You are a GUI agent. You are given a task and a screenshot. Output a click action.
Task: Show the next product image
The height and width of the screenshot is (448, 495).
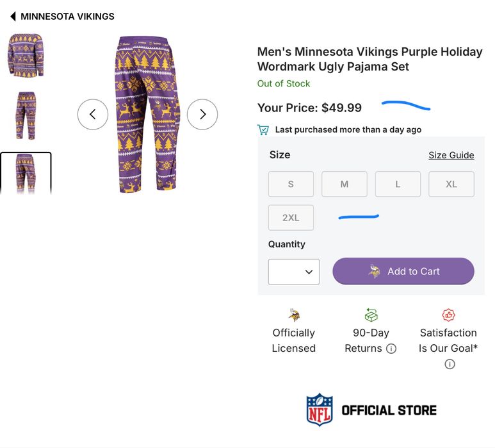pos(202,114)
